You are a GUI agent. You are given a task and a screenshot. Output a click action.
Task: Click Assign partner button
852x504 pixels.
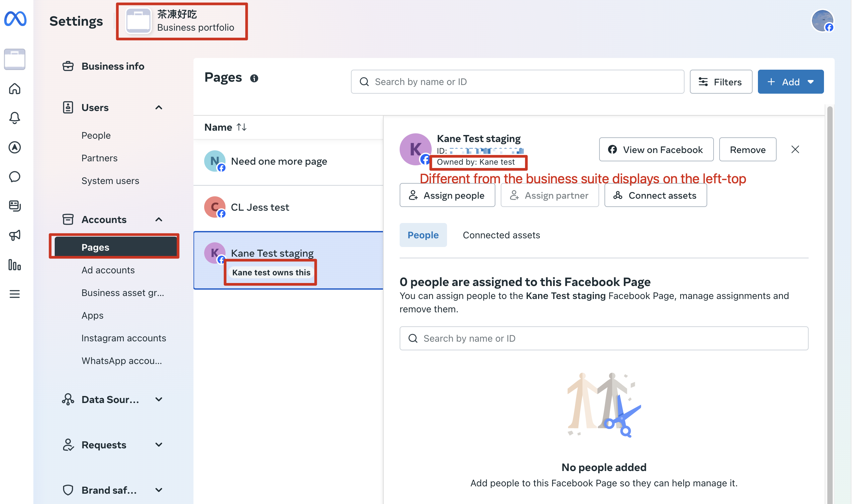(549, 195)
